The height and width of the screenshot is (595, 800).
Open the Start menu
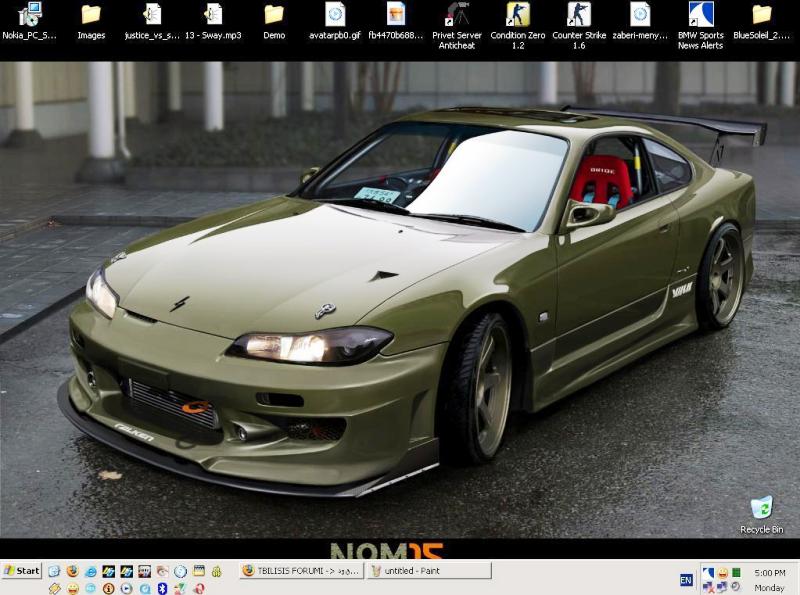coord(20,572)
